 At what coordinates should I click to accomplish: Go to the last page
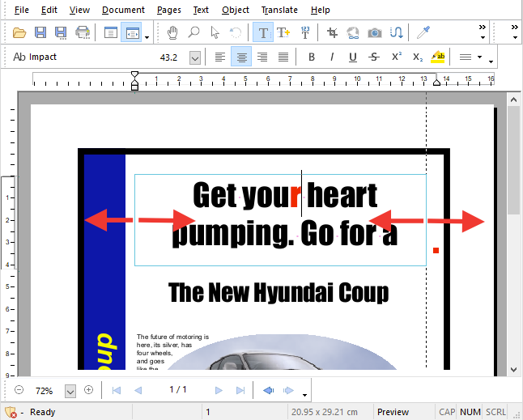coord(240,390)
